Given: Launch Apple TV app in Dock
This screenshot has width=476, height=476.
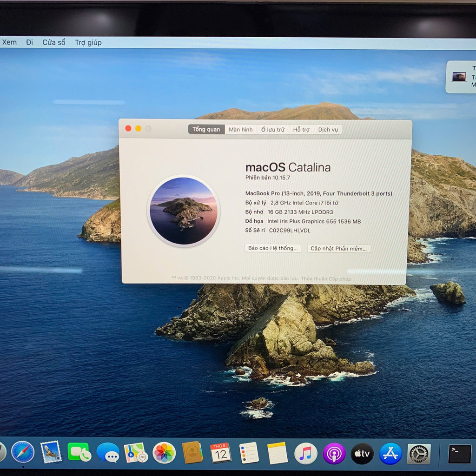Looking at the screenshot, I should [x=362, y=454].
